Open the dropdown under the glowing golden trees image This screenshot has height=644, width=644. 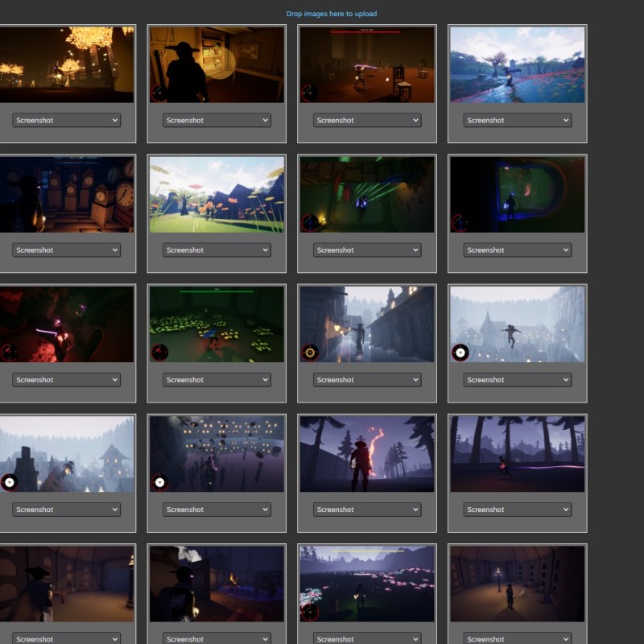[x=66, y=121]
